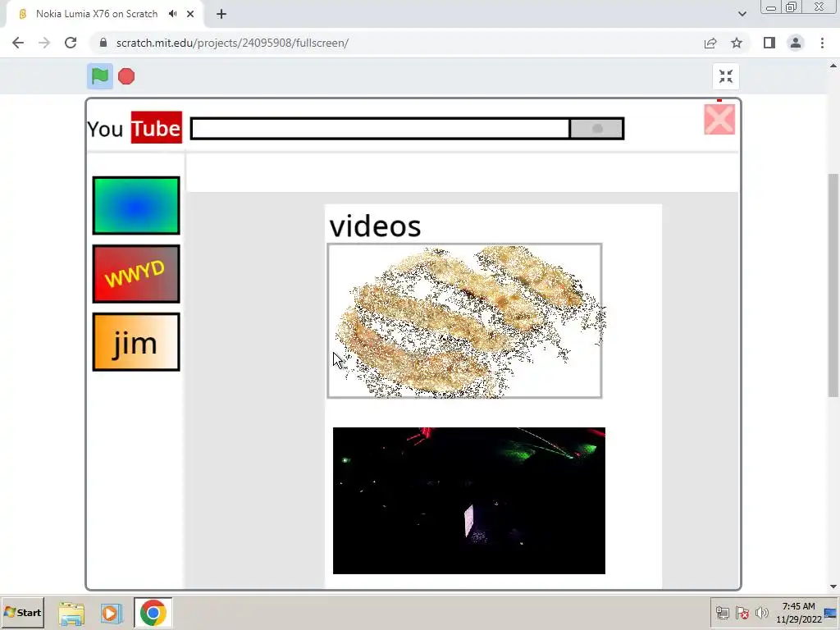Select the Nokia Lumia X76 on Scratch tab
The width and height of the screenshot is (840, 630).
pyautogui.click(x=97, y=14)
